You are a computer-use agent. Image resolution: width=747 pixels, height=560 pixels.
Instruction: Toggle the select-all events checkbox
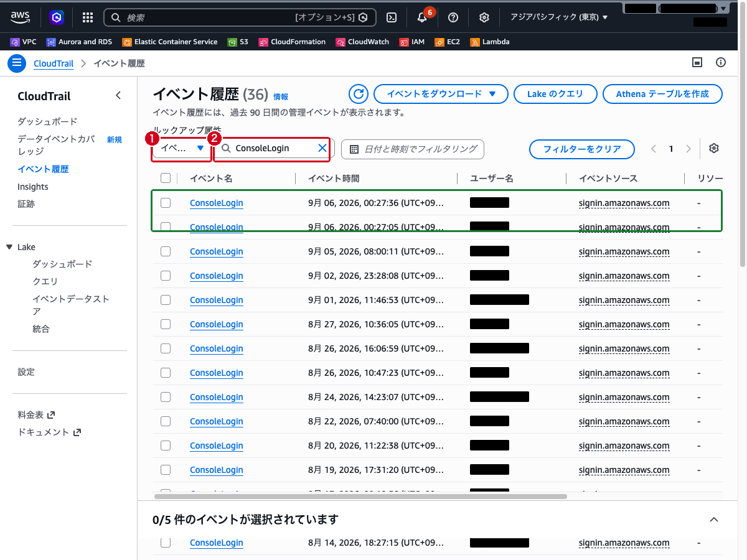tap(166, 178)
